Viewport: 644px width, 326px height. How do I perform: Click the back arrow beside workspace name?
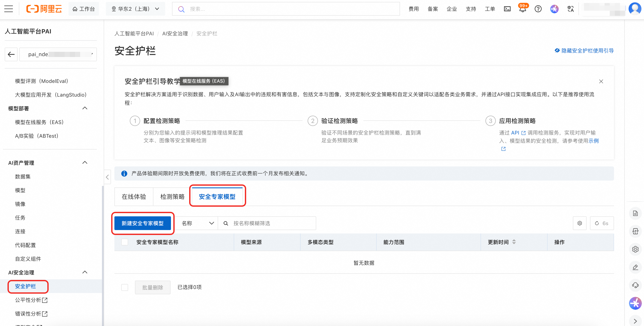(11, 54)
